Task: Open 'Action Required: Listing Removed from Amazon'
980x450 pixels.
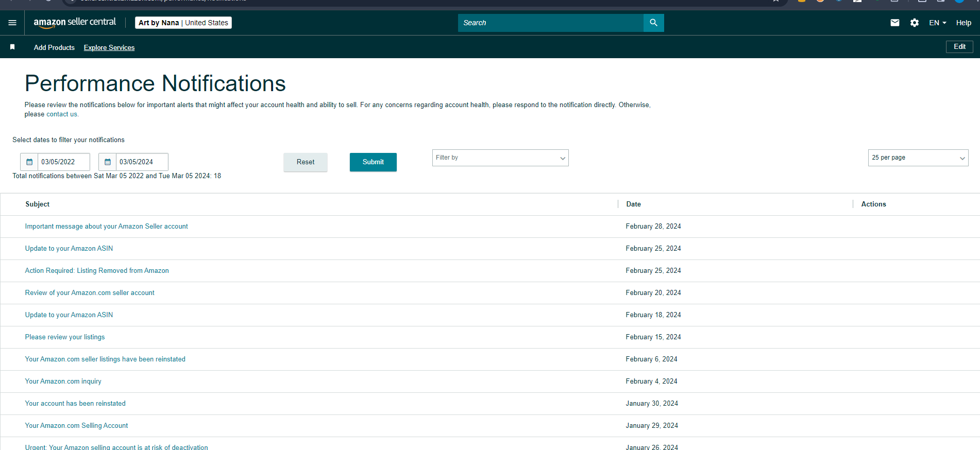Action: coord(97,271)
